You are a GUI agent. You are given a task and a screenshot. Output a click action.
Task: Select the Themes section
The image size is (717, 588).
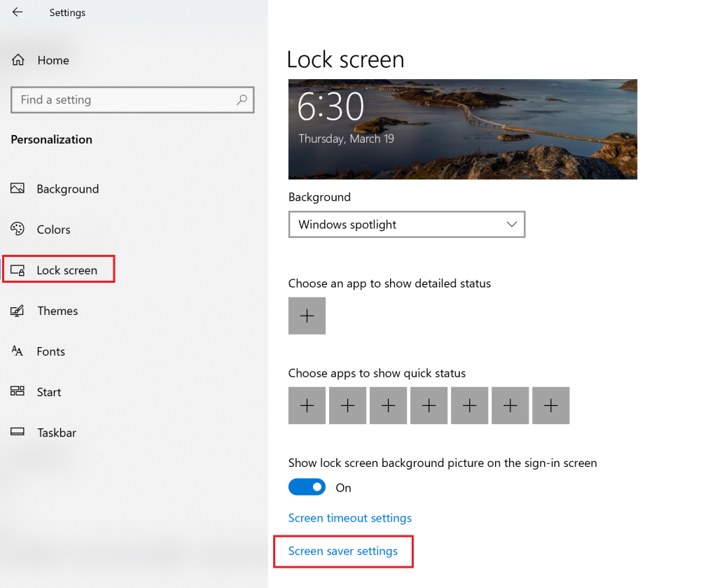tap(57, 311)
